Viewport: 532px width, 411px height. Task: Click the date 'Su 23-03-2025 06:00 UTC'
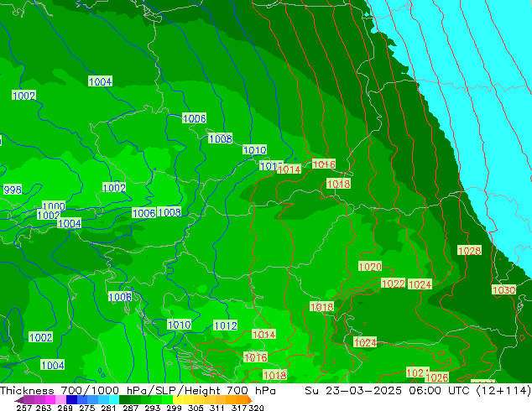[387, 391]
